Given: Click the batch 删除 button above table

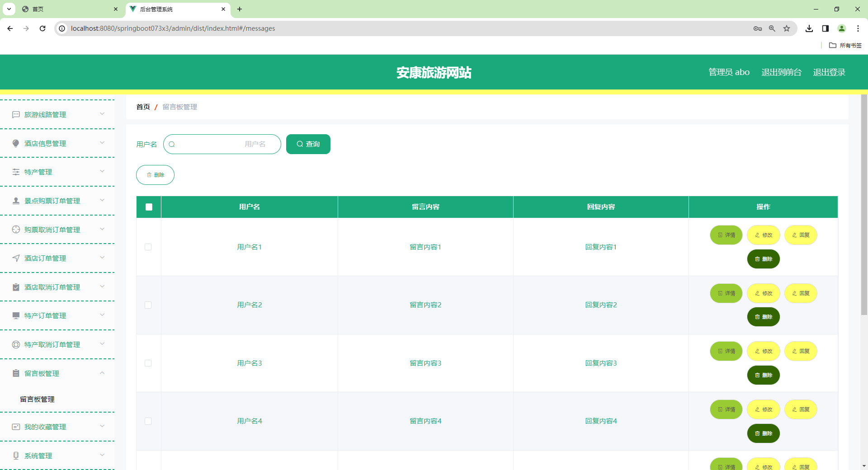Looking at the screenshot, I should (155, 175).
